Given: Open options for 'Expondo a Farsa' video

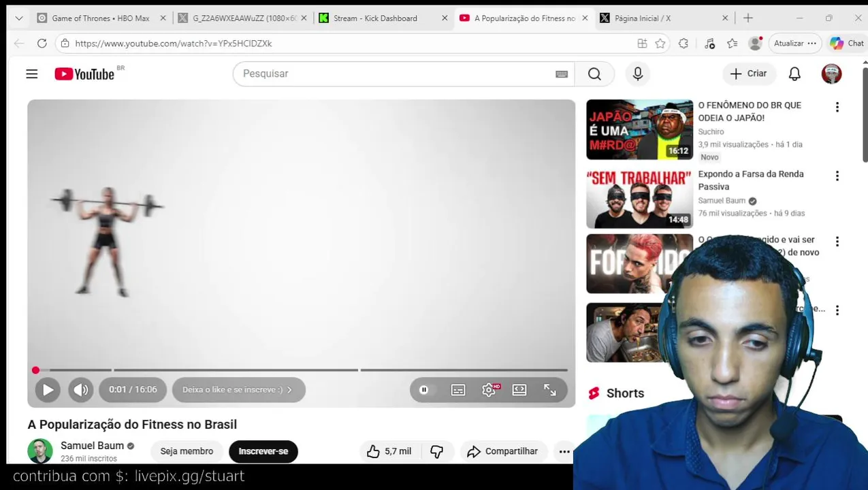Looking at the screenshot, I should [837, 176].
